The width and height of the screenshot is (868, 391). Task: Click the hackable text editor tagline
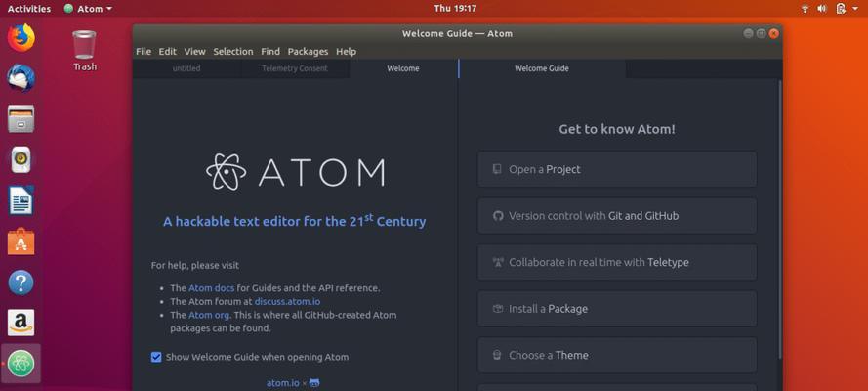[x=295, y=221]
